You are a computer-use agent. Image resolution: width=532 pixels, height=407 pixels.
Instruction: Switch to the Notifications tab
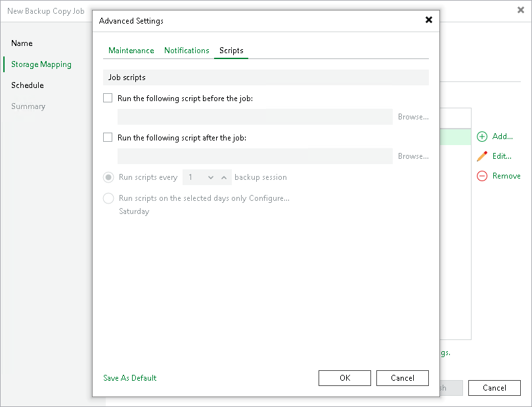[187, 51]
